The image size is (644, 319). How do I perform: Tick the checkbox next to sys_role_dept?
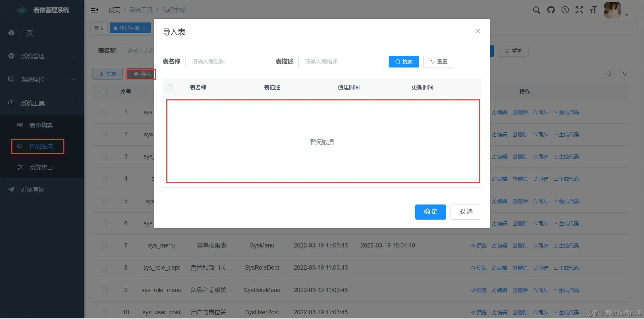[104, 268]
